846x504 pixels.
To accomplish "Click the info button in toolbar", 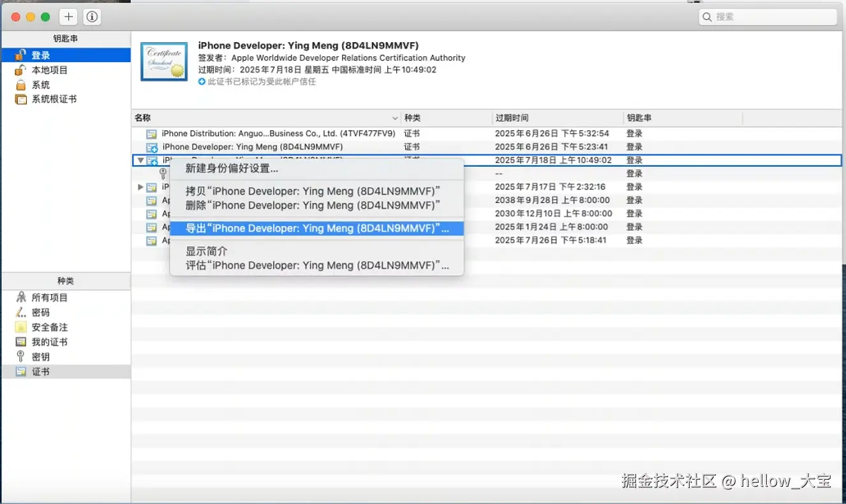I will point(92,17).
